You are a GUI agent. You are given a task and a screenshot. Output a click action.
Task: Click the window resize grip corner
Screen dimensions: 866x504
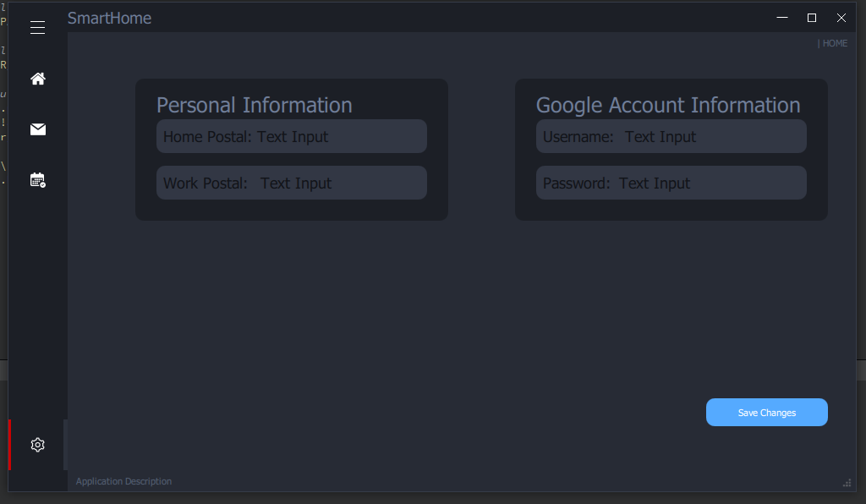click(x=847, y=483)
